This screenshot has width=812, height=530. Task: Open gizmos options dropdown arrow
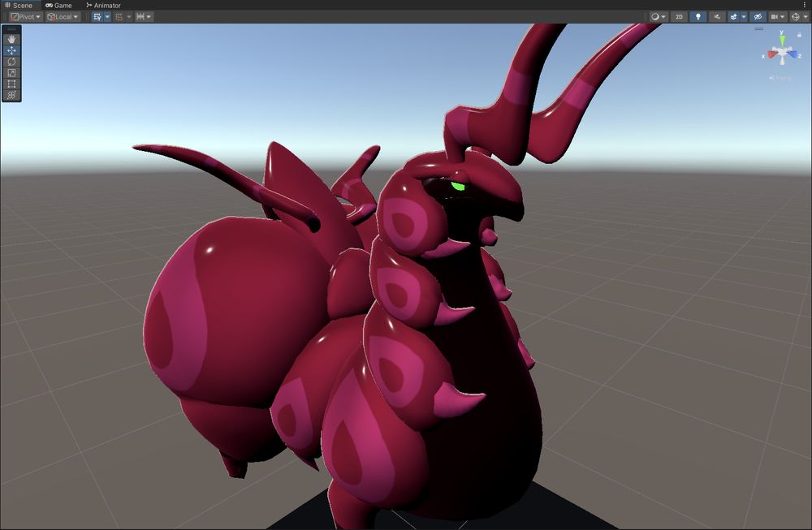tap(806, 16)
